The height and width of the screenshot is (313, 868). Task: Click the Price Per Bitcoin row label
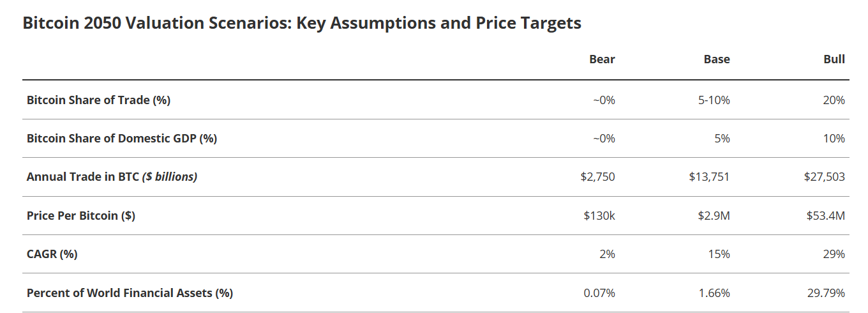click(x=81, y=216)
